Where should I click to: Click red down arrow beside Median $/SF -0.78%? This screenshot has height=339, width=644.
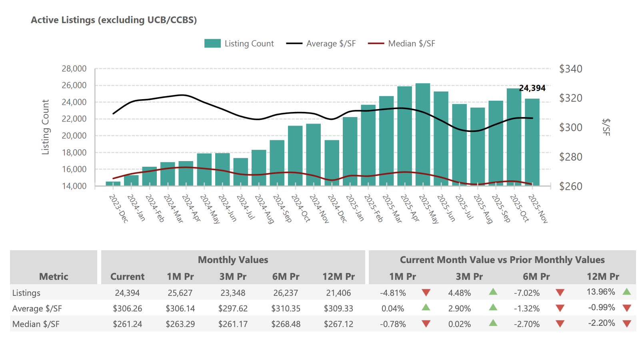coord(426,324)
